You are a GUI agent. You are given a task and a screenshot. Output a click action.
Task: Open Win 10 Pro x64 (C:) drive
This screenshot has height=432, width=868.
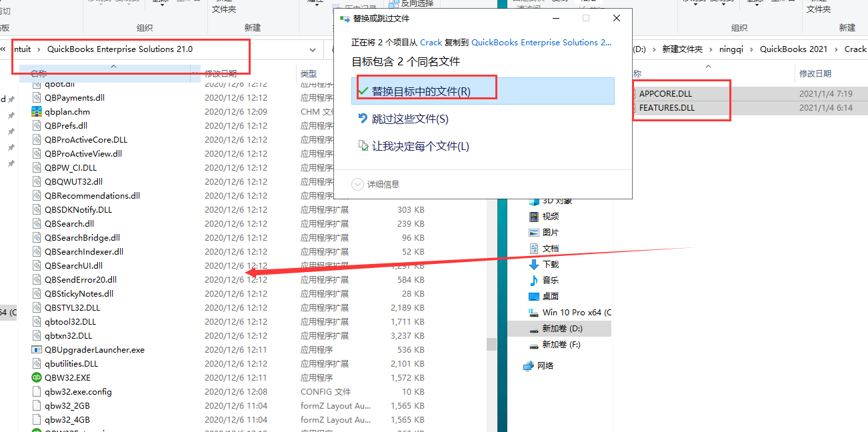click(569, 313)
